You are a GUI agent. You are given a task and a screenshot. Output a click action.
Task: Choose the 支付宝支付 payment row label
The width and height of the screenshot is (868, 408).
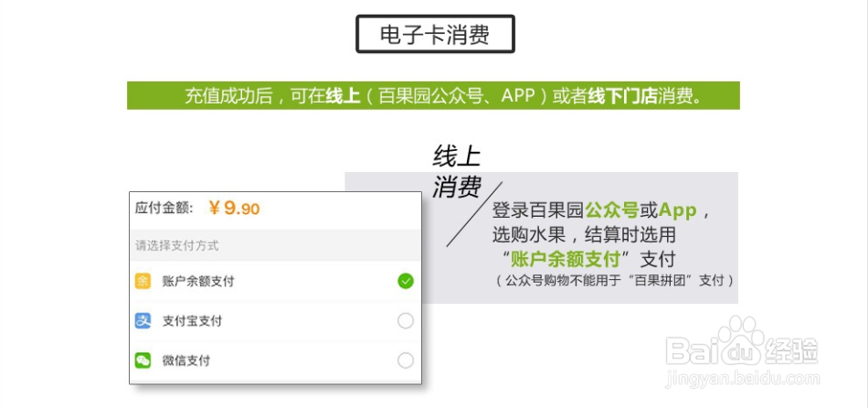(x=192, y=321)
